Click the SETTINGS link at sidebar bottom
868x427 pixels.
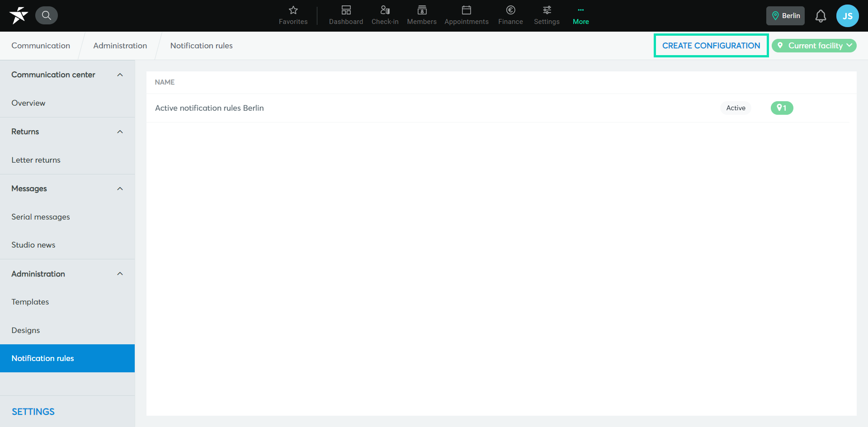point(33,412)
